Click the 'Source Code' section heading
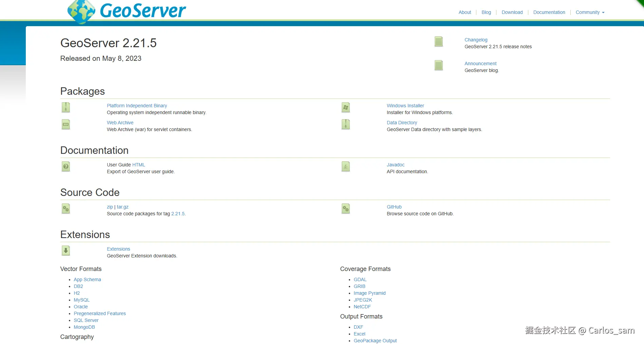The image size is (644, 344). coord(90,193)
